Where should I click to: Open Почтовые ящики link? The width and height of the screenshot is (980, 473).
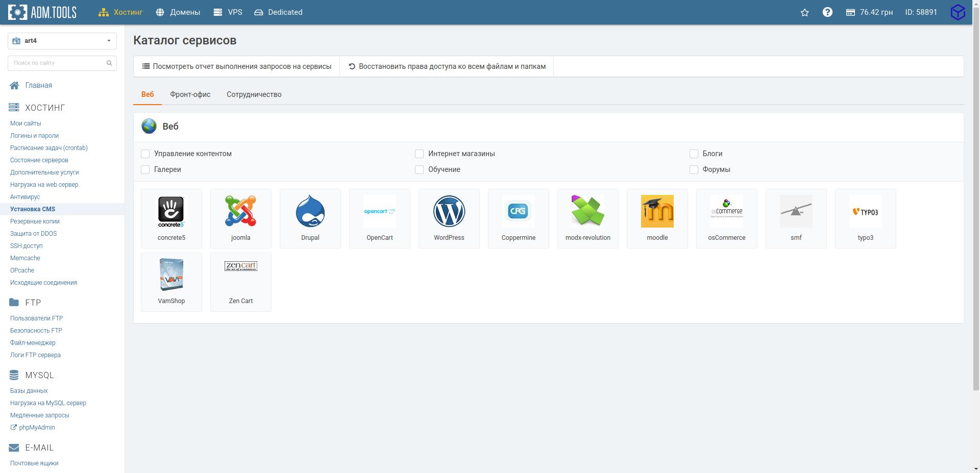[x=34, y=463]
